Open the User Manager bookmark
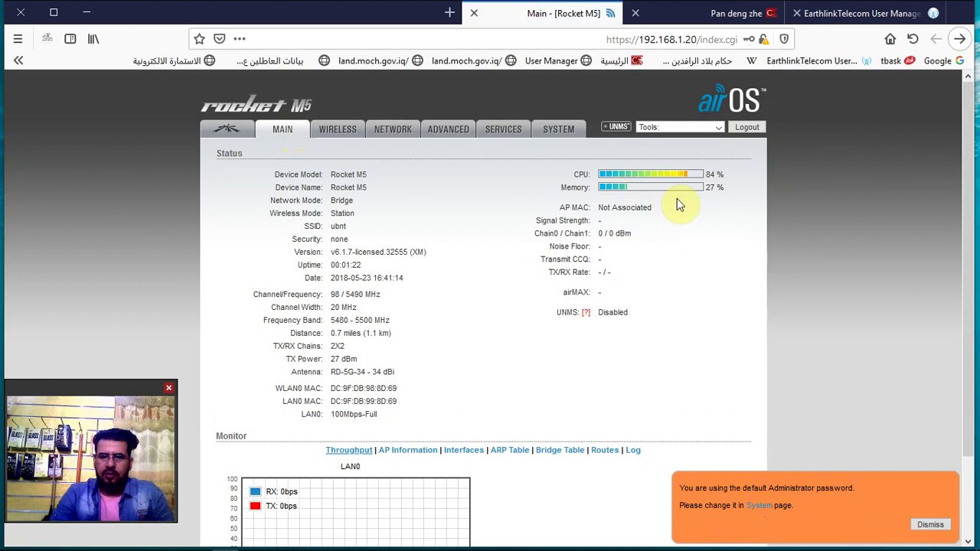The height and width of the screenshot is (551, 980). click(x=558, y=61)
